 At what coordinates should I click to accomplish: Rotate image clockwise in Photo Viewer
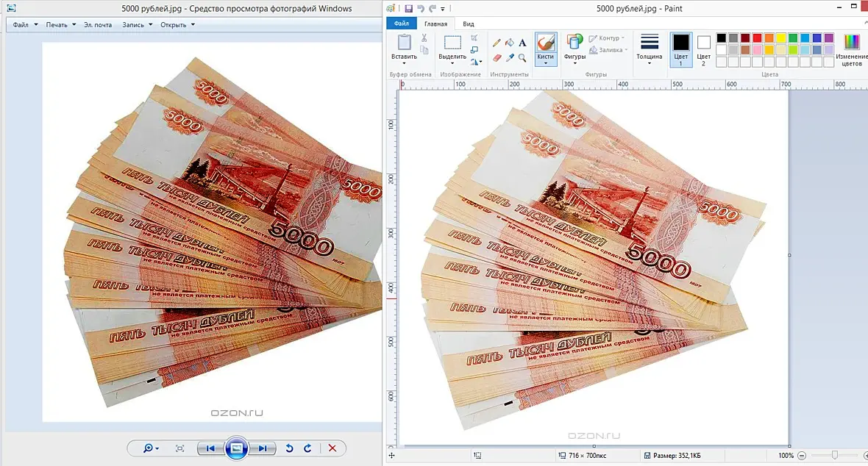pos(307,448)
